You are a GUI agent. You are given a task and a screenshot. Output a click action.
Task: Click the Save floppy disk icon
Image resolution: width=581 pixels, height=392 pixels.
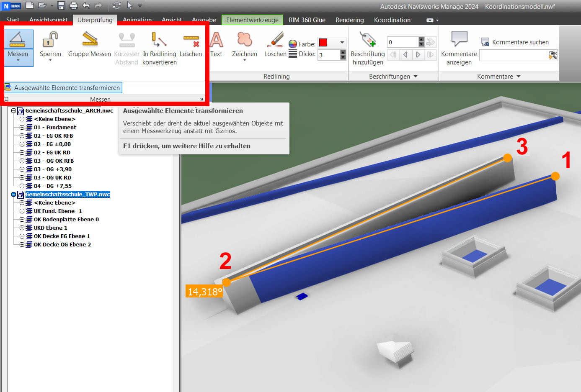pyautogui.click(x=61, y=5)
